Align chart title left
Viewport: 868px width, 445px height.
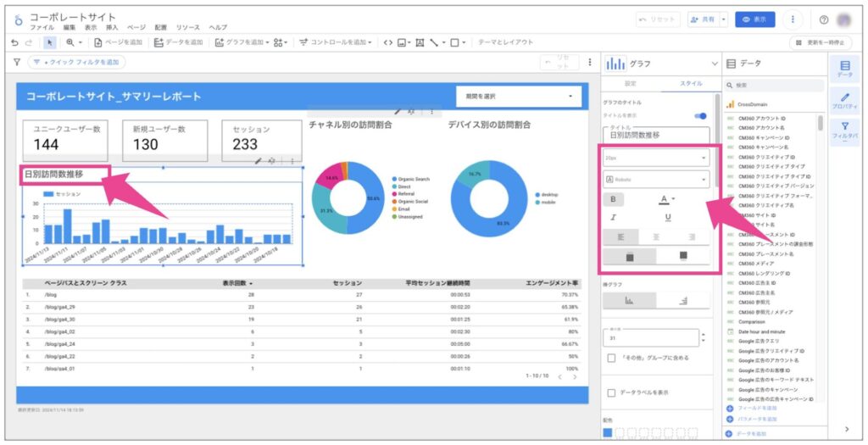(x=620, y=236)
